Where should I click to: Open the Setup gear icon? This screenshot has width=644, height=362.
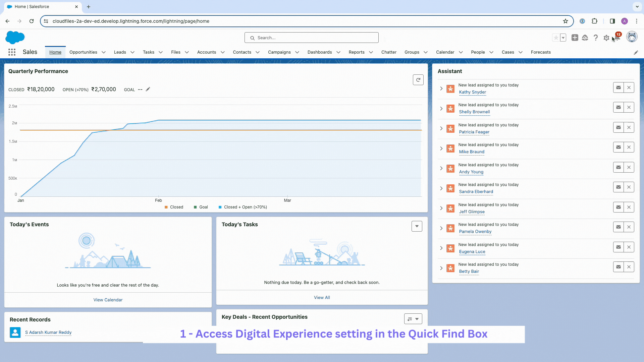[606, 38]
